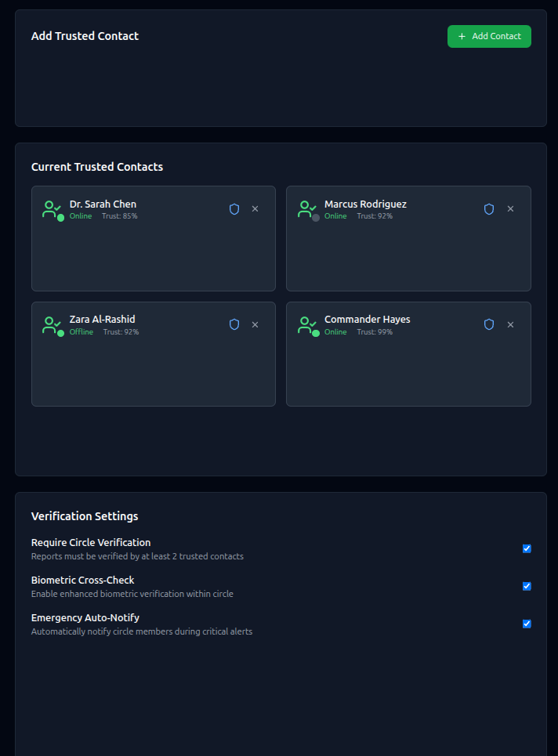Remove Commander Hayes using the X icon
558x756 pixels.
510,324
